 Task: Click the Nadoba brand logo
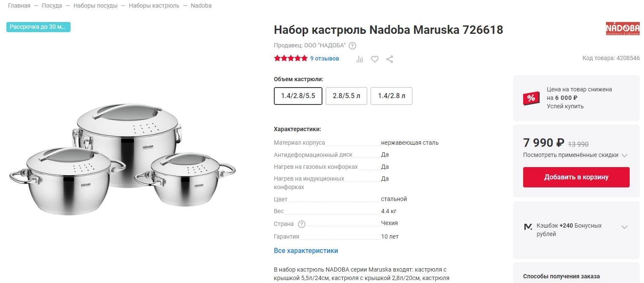click(x=622, y=29)
